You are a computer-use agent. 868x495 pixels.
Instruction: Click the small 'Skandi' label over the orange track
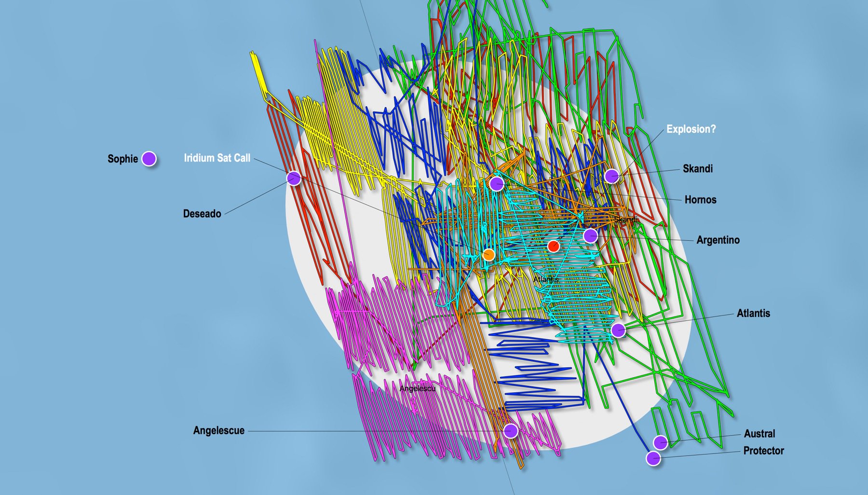click(625, 220)
